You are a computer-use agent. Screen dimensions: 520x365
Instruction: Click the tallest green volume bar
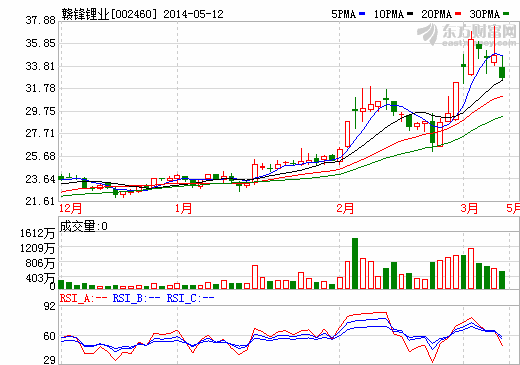(355, 263)
